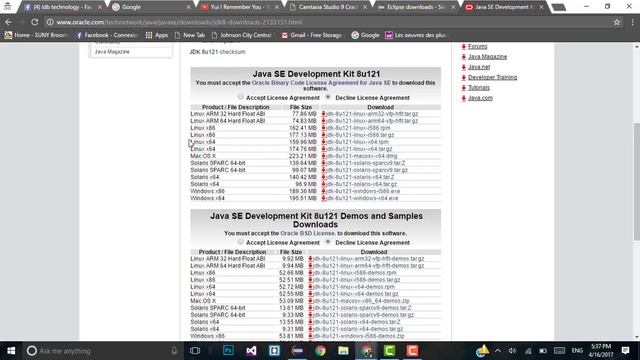
Task: Open Task View from the taskbar
Action: point(195,351)
